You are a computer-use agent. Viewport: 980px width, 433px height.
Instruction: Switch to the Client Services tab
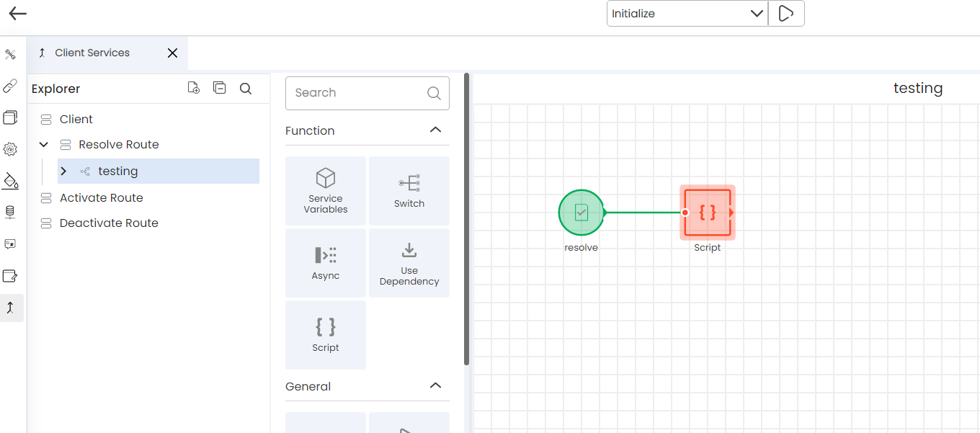(92, 53)
